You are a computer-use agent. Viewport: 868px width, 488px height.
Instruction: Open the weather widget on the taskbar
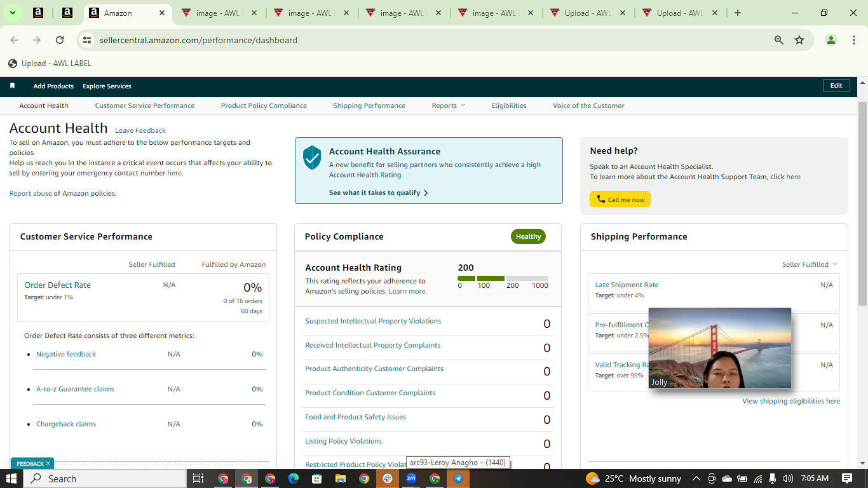point(633,478)
